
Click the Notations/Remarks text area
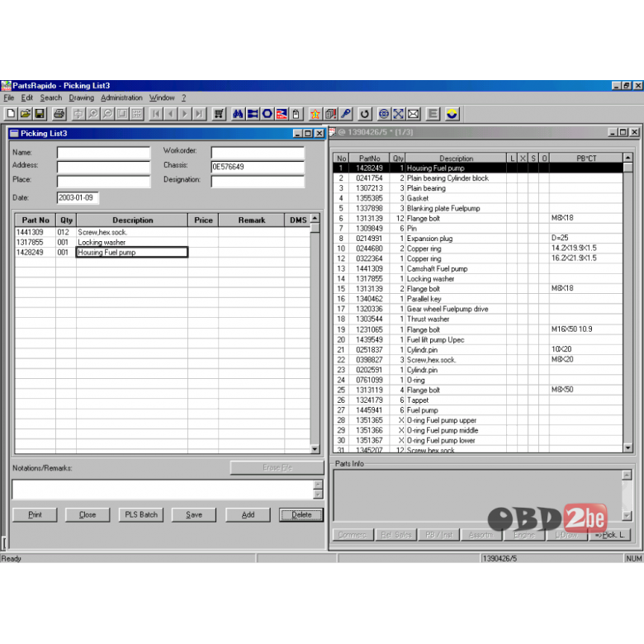[163, 489]
